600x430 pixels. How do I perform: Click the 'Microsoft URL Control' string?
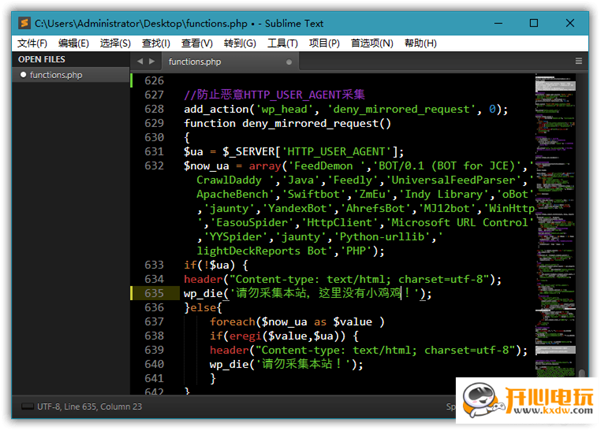[x=460, y=223]
